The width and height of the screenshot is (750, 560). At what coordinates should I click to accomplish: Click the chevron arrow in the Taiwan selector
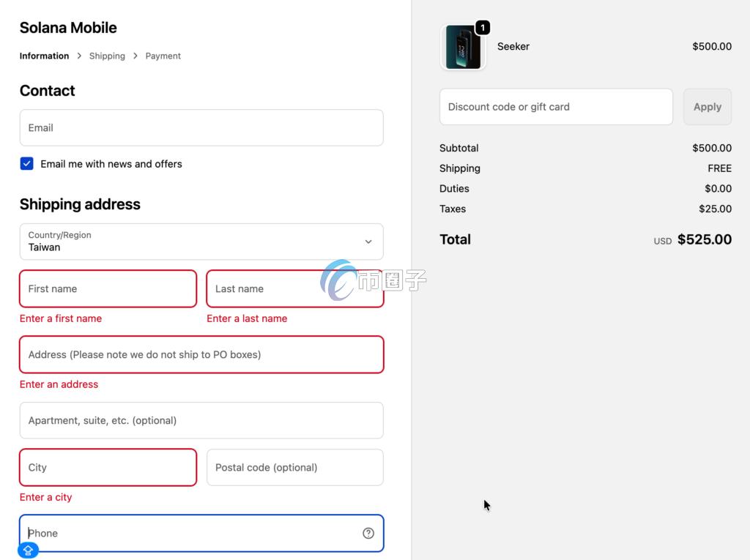pos(368,242)
